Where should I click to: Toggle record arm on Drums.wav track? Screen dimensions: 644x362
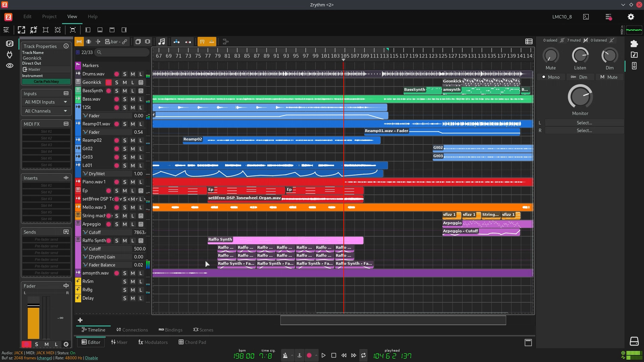(x=116, y=74)
